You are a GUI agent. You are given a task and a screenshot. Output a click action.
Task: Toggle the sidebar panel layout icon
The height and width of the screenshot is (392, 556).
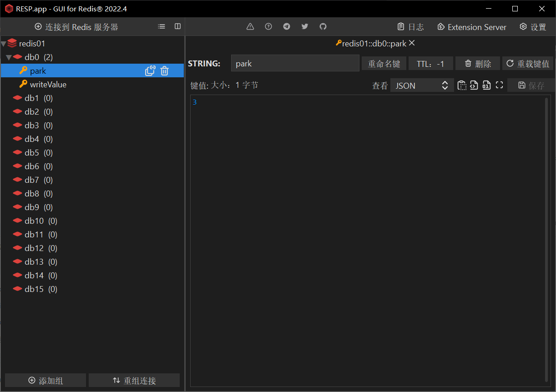coord(178,27)
